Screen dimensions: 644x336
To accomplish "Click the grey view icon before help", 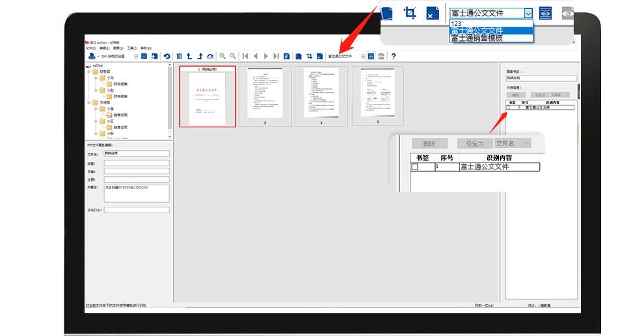I will pyautogui.click(x=381, y=56).
